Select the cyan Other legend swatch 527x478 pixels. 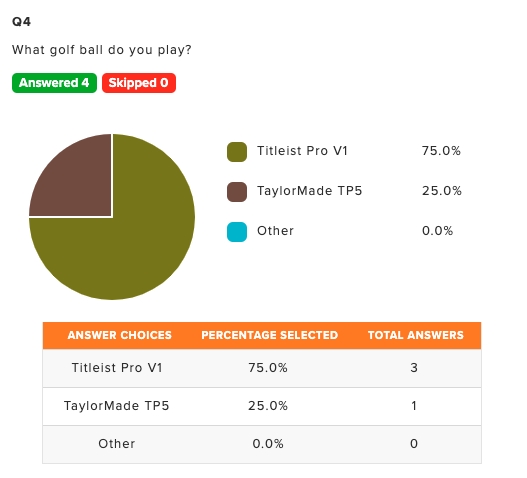[x=237, y=232]
